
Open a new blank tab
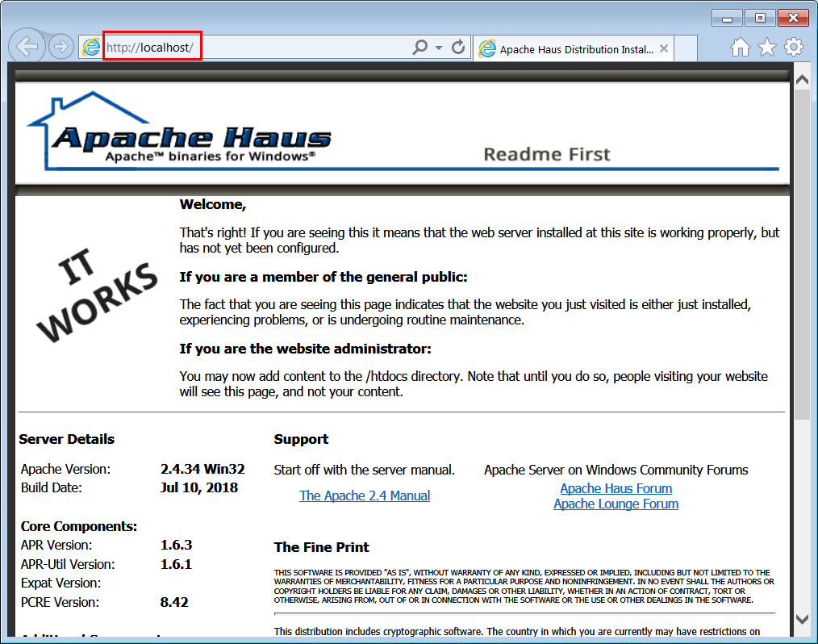(x=686, y=48)
